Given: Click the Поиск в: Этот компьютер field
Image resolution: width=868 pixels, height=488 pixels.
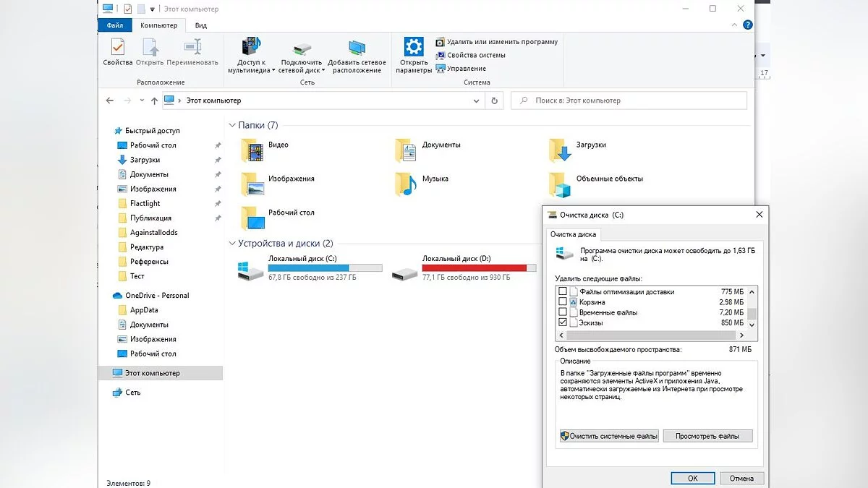Looking at the screenshot, I should pyautogui.click(x=629, y=101).
